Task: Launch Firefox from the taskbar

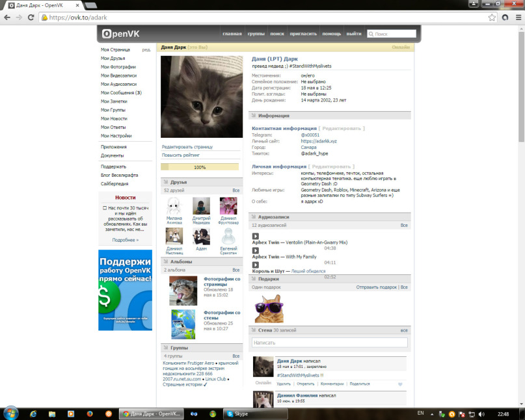Action: 89,414
